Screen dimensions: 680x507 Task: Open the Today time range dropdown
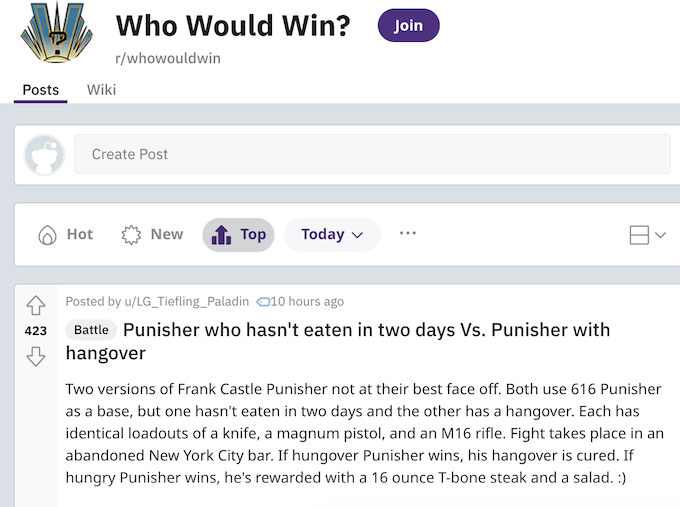(332, 235)
